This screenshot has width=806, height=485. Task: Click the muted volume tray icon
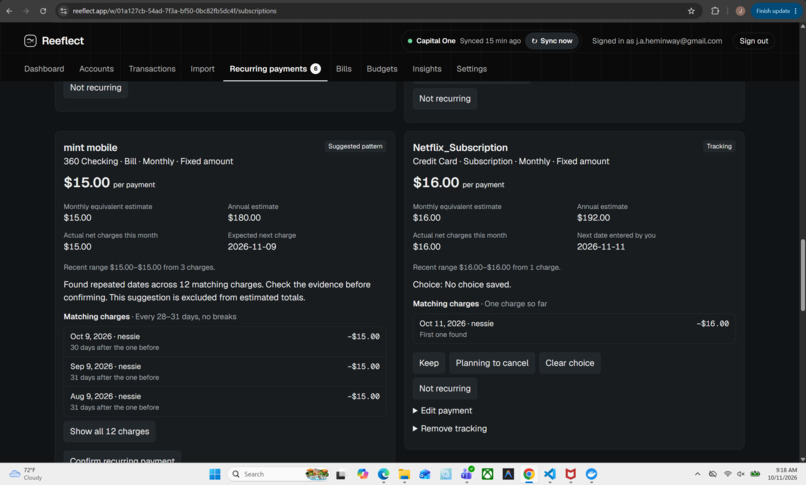[741, 474]
